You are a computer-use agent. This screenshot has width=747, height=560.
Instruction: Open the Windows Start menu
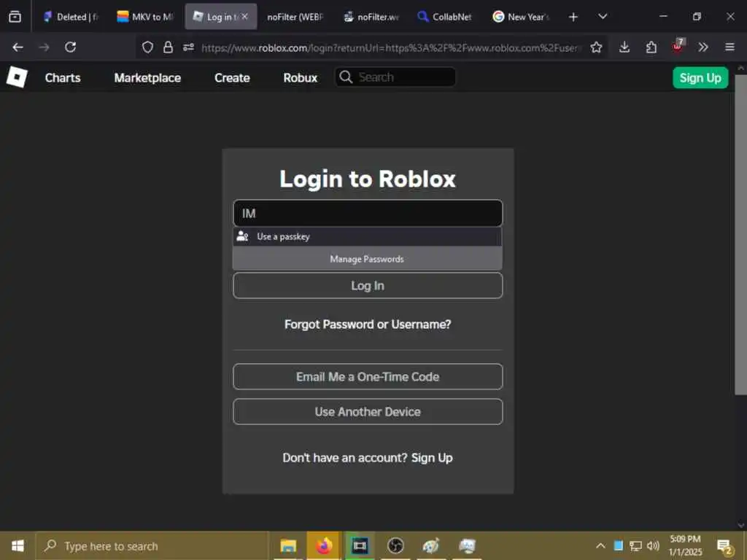(x=18, y=545)
